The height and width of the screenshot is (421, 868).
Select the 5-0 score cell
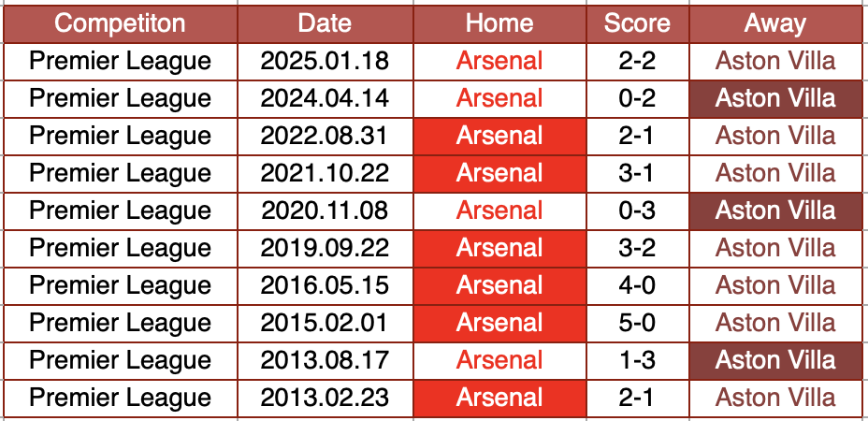637,324
